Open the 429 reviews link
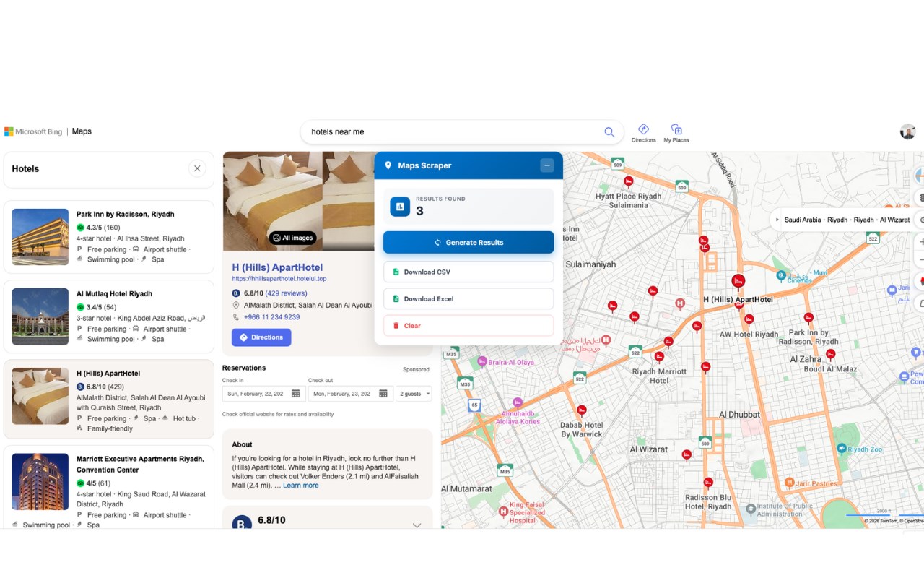924x578 pixels. point(286,293)
